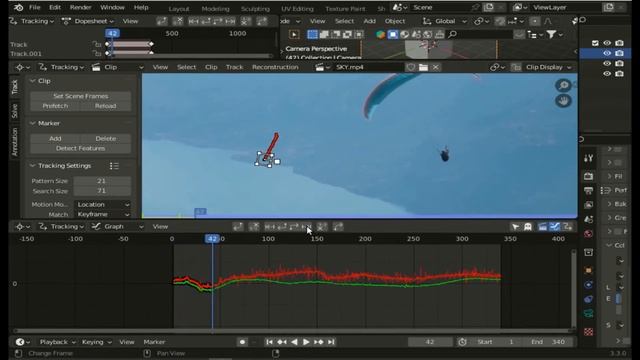Click the pin scene icon next to Scene field
This screenshot has height=360, width=640.
coord(476,7)
